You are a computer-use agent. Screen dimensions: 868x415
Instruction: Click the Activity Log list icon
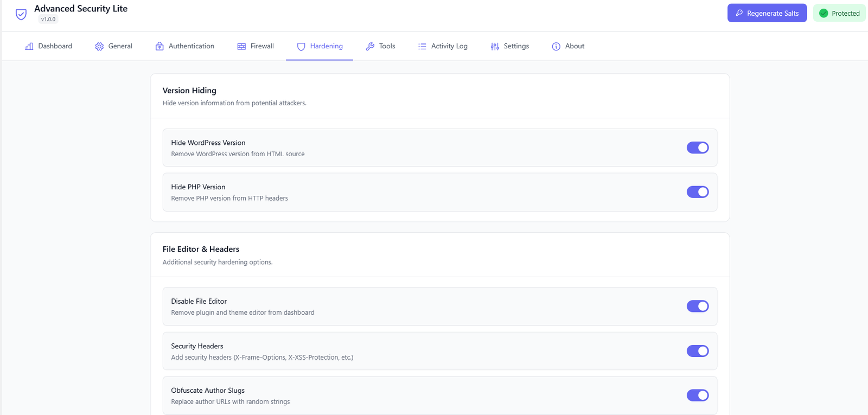click(x=422, y=47)
